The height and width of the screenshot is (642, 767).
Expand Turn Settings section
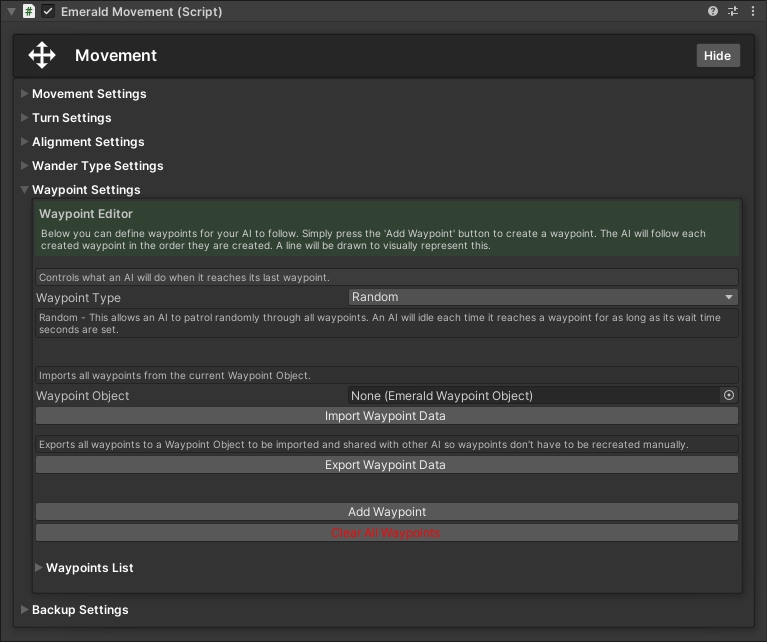[71, 118]
